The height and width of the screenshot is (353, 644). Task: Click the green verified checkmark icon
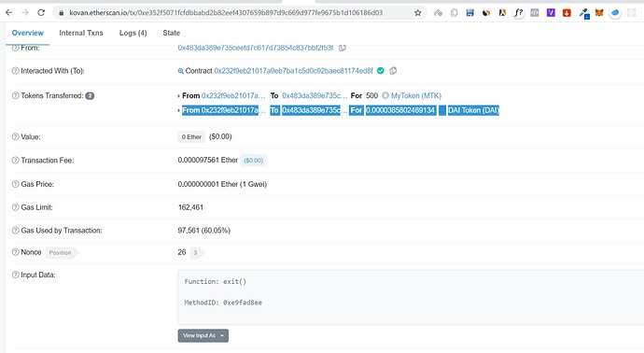pyautogui.click(x=381, y=71)
